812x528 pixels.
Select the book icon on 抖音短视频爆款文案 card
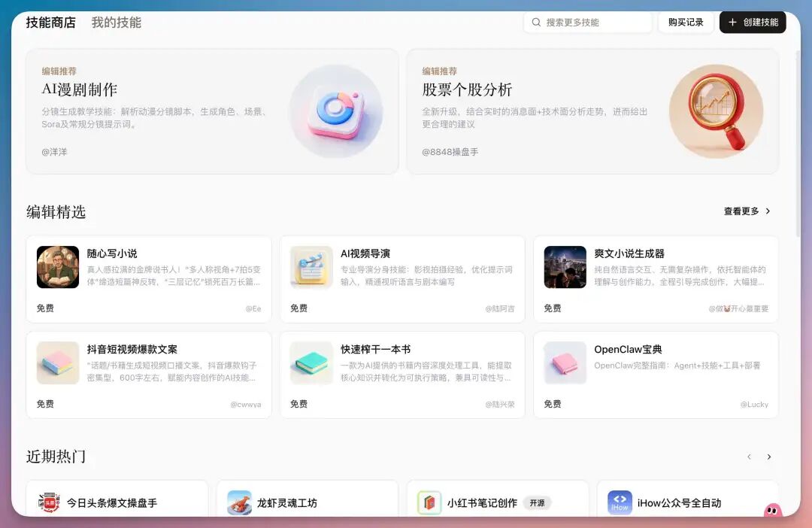(x=57, y=362)
